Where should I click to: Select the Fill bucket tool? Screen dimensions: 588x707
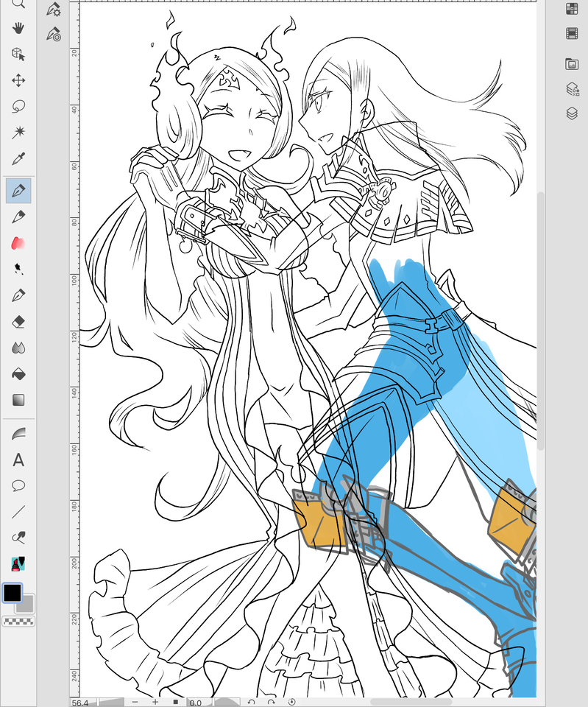[18, 374]
